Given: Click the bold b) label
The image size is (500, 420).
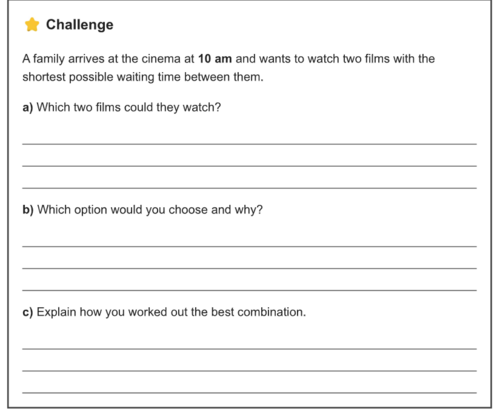Looking at the screenshot, I should tap(28, 210).
